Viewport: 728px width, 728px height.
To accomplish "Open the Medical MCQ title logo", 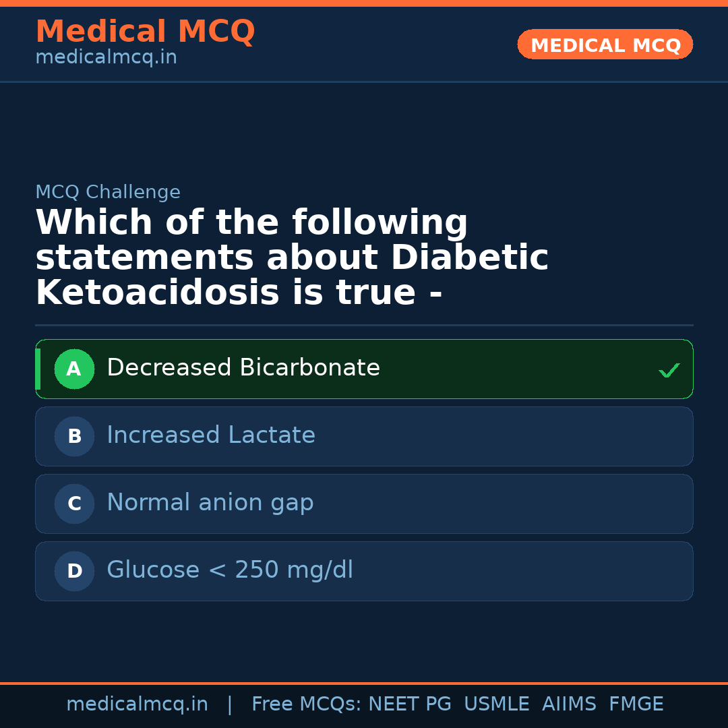I will 145,32.
